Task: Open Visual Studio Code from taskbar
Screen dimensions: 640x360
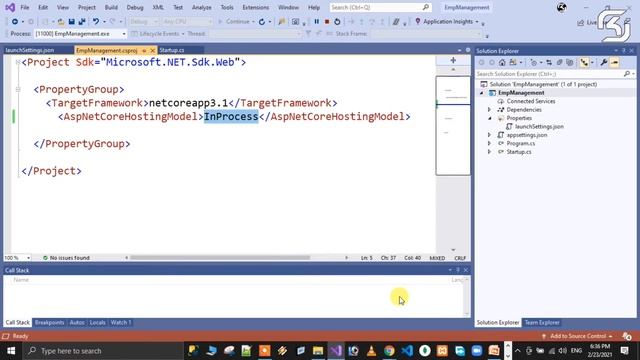Action: tap(407, 351)
